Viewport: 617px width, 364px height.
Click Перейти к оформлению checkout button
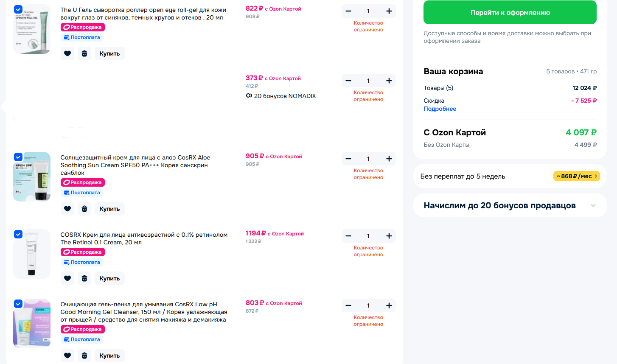click(x=510, y=12)
